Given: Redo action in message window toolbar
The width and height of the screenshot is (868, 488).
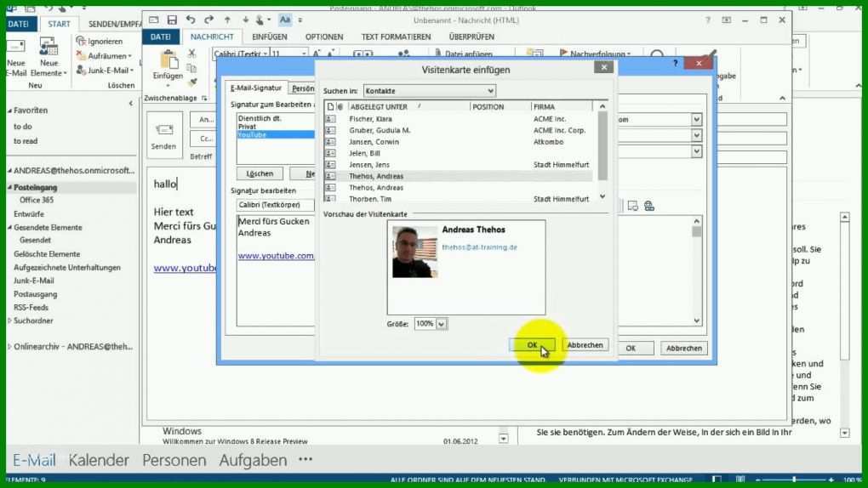Looking at the screenshot, I should (208, 20).
